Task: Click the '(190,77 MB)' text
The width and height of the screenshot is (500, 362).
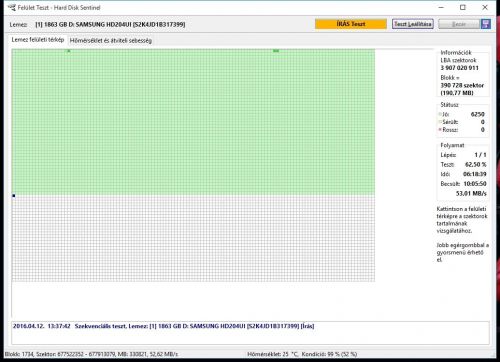Action: (x=457, y=93)
